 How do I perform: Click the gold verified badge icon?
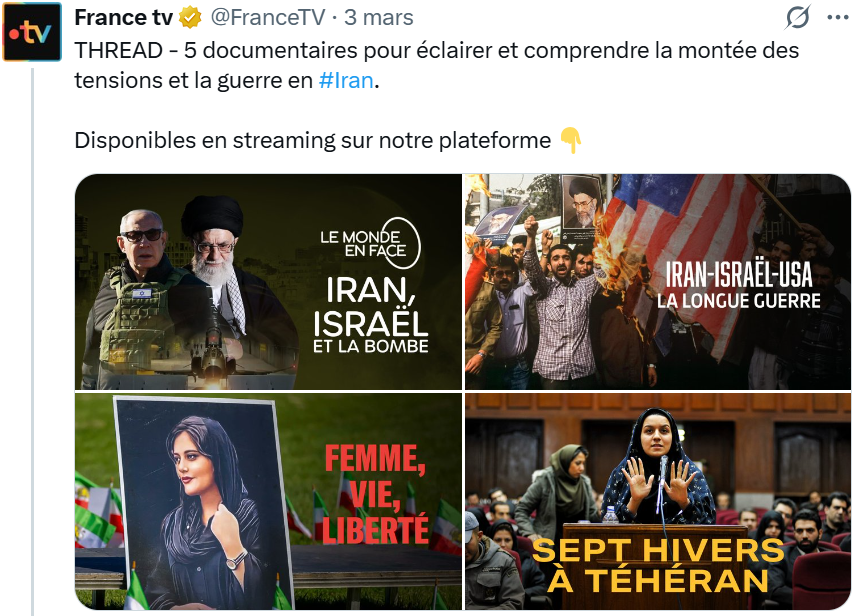190,17
